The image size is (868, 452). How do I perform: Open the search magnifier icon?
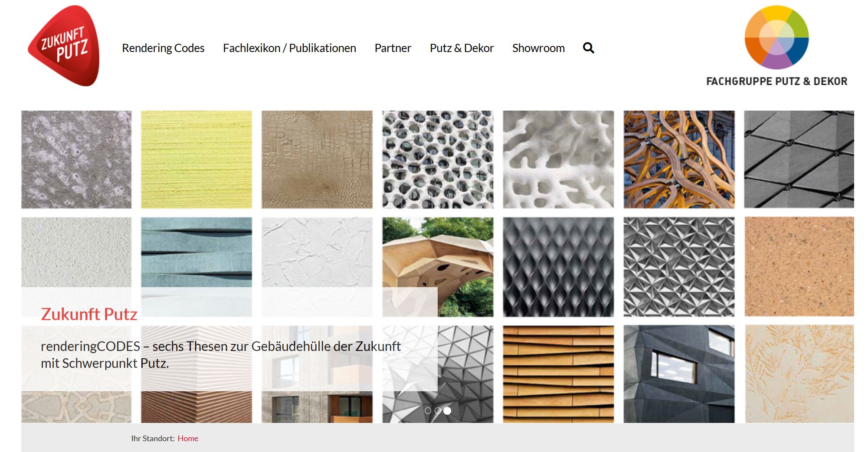click(x=588, y=48)
